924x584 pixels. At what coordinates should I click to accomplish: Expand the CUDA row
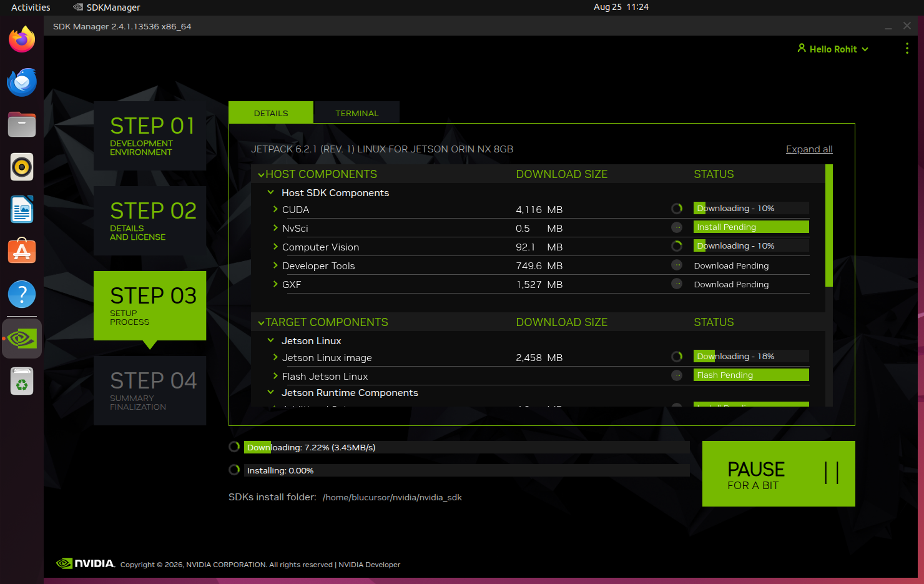click(x=275, y=209)
